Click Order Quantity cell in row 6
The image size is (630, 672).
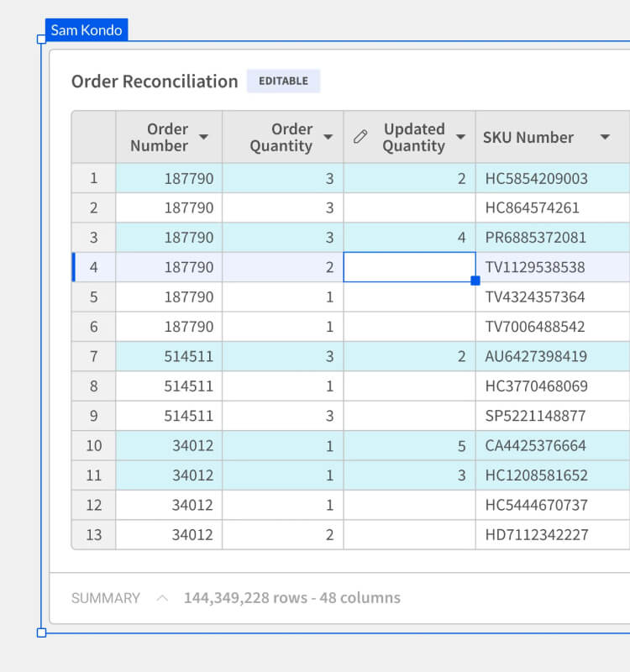[x=283, y=327]
